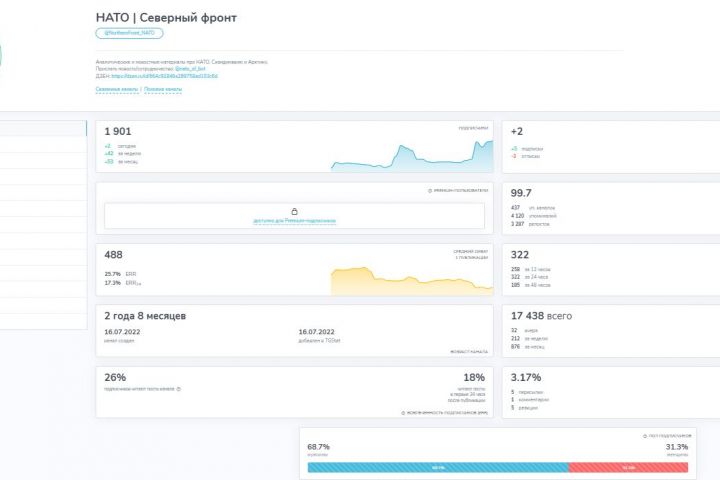Click the 16.07.2022 added to TGStat date
The height and width of the screenshot is (480, 720).
coord(316,332)
